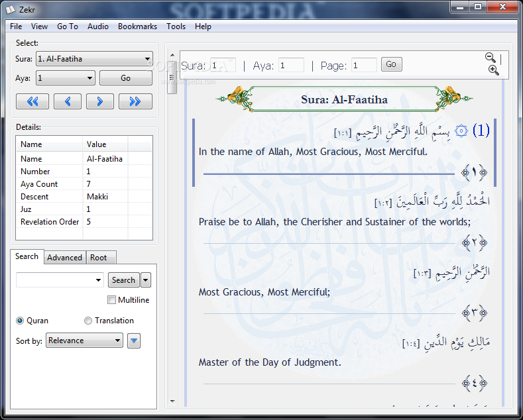523x420 pixels.
Task: Open the Bookmarks menu
Action: pyautogui.click(x=137, y=26)
